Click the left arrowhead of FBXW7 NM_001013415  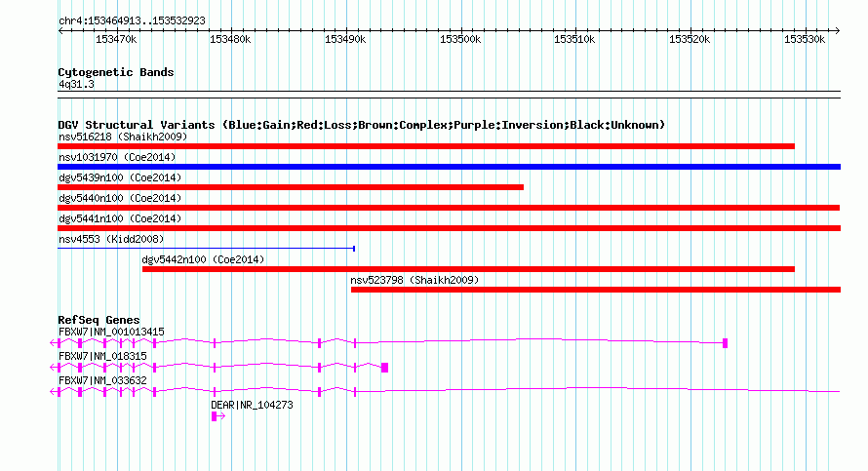coord(53,343)
